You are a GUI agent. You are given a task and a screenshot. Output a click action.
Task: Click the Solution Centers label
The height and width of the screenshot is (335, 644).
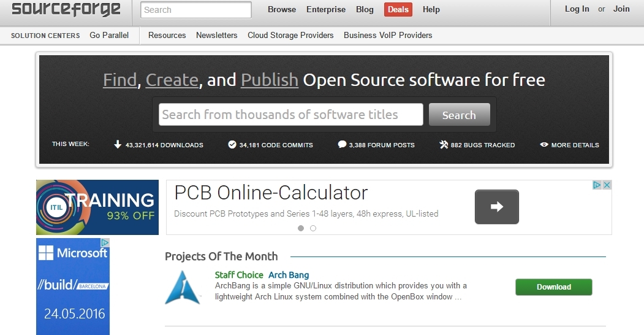point(45,36)
